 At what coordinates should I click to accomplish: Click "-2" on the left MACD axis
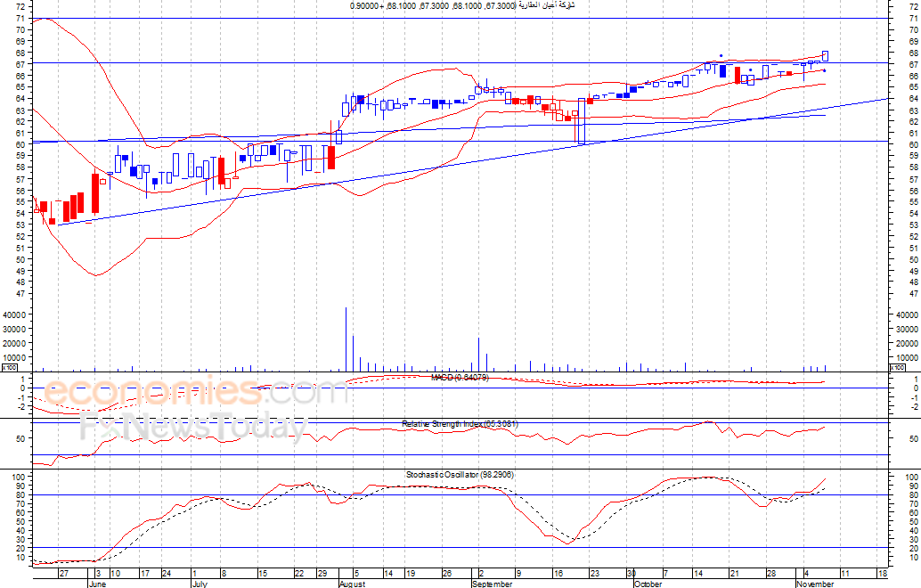(x=23, y=407)
